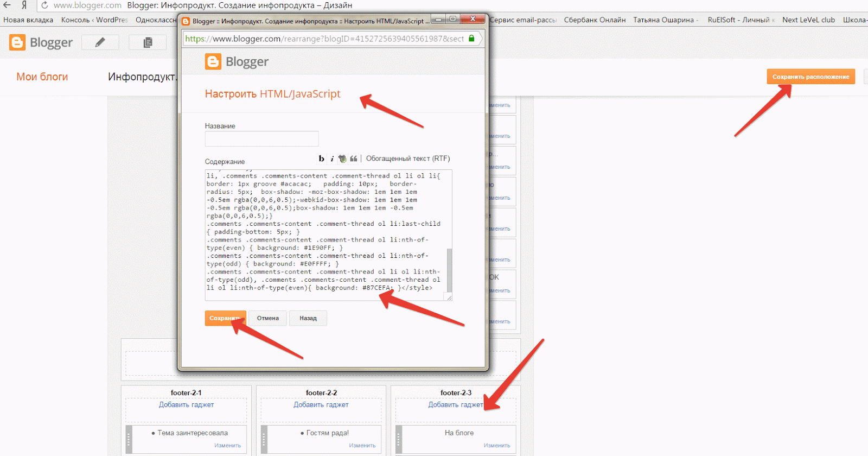The image size is (868, 456).
Task: Click 'Изменить' for 'На блоге' gadget
Action: pyautogui.click(x=497, y=445)
